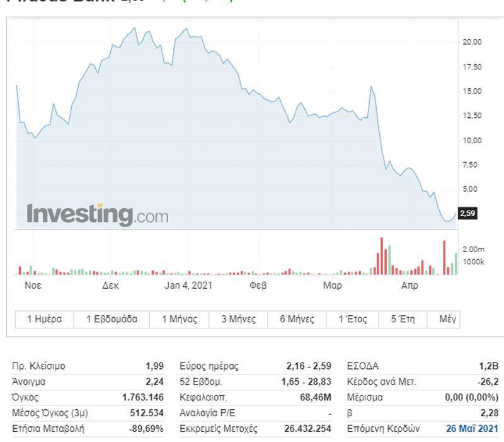Screen dimensions: 504x442
Task: Click the 1000k volume axis label
Action: click(x=473, y=262)
